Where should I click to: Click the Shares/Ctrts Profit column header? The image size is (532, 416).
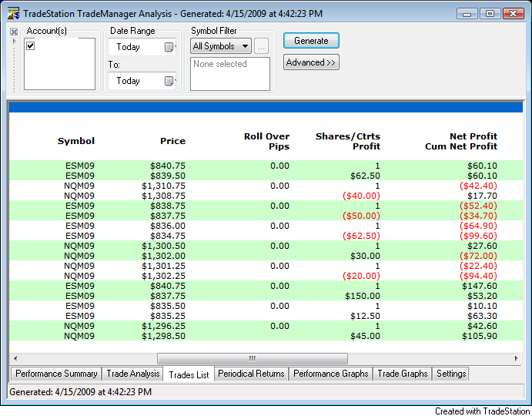point(348,141)
